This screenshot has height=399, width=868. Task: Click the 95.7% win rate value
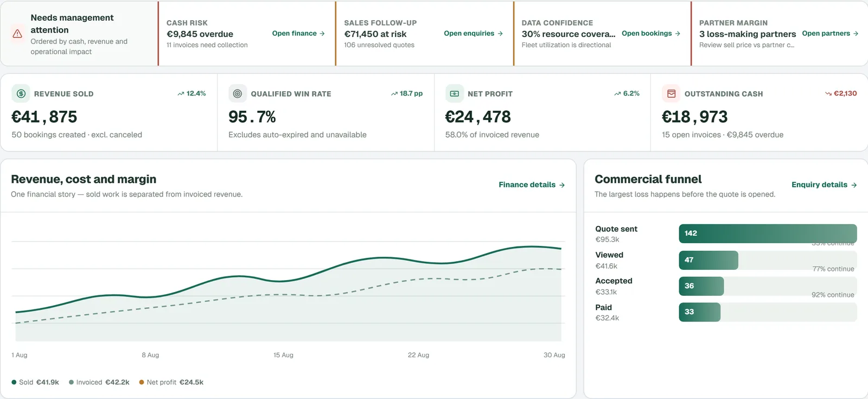tap(252, 117)
